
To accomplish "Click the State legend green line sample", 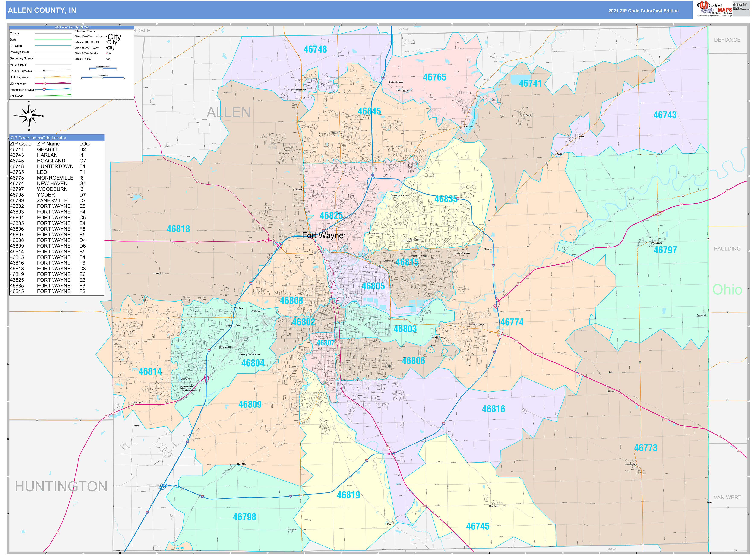I will [53, 40].
